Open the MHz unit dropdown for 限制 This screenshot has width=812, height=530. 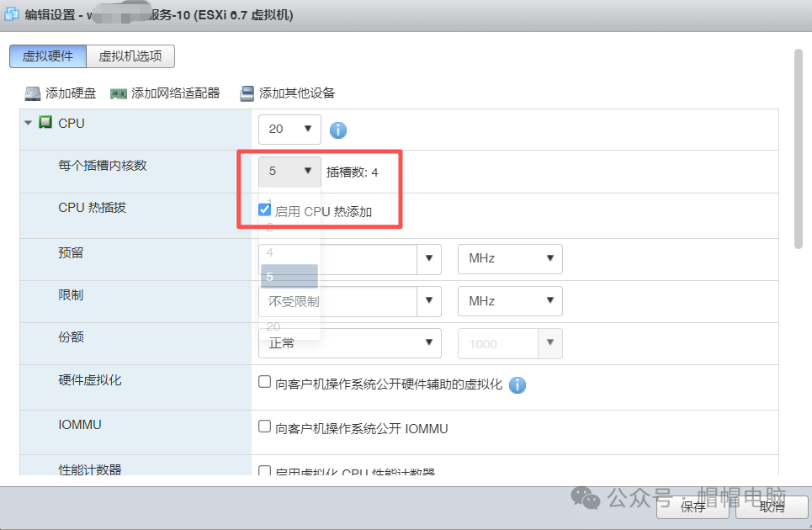[510, 301]
